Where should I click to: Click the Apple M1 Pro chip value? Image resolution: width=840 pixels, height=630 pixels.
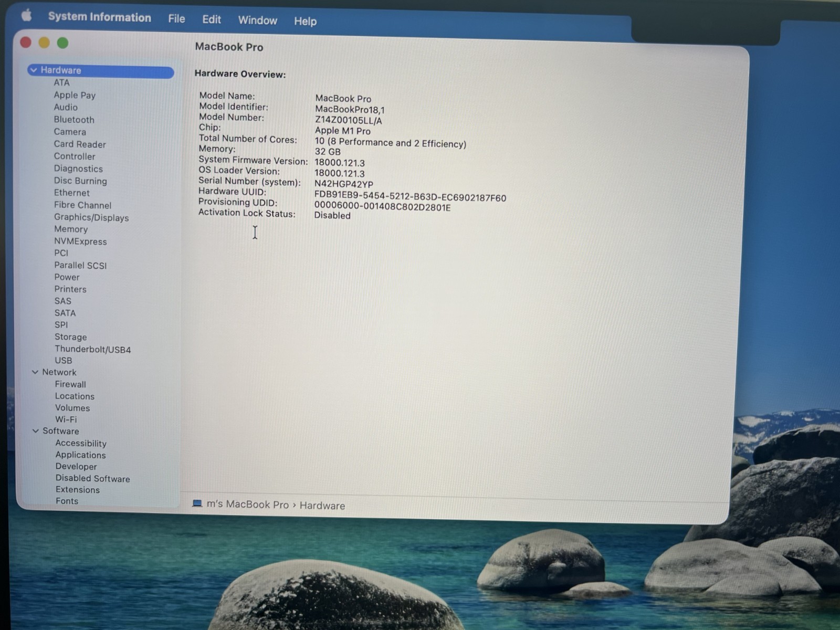click(x=343, y=131)
